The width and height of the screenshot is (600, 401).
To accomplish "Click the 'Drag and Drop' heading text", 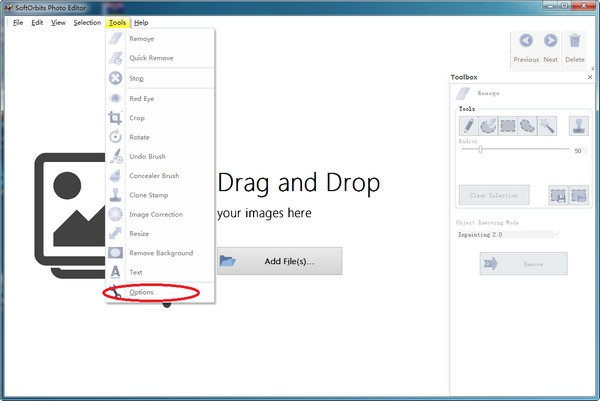I will [x=298, y=183].
